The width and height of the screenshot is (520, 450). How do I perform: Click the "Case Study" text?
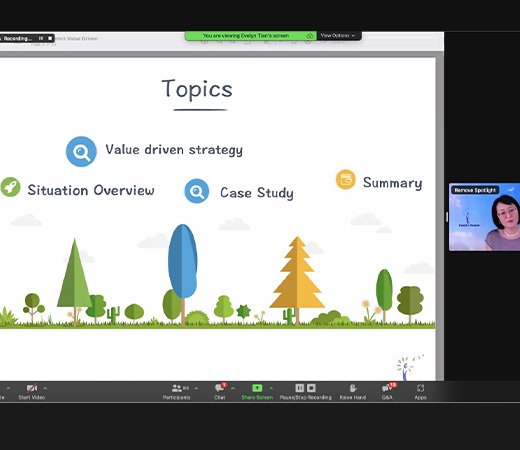[x=257, y=193]
